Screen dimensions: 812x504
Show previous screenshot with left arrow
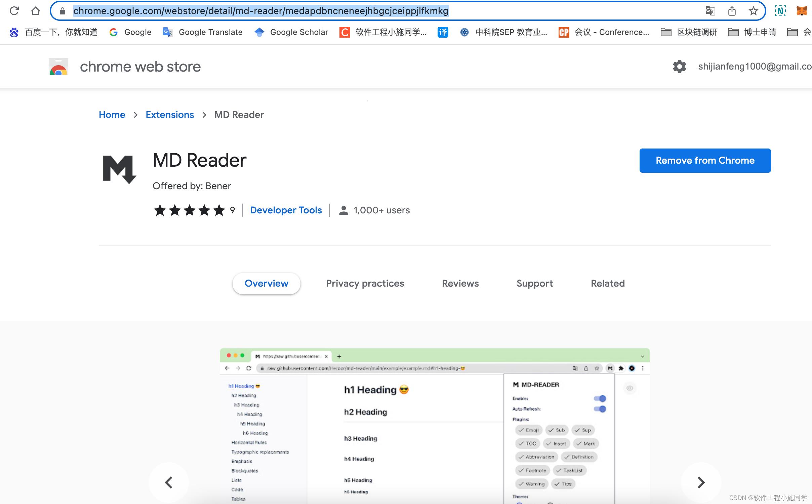point(169,482)
